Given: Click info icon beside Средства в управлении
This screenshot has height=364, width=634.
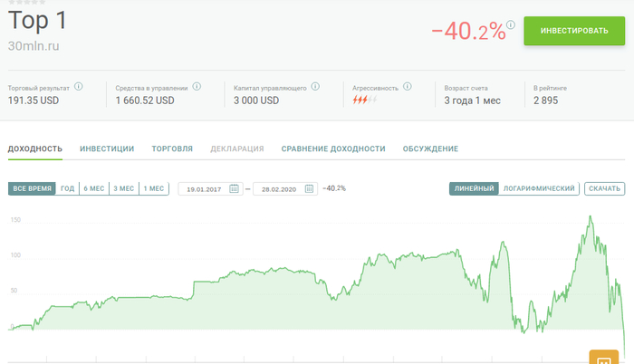Looking at the screenshot, I should point(197,87).
